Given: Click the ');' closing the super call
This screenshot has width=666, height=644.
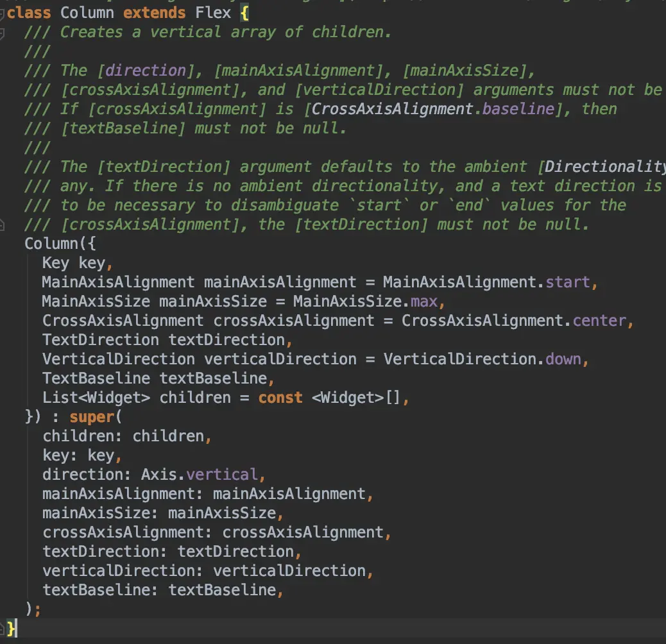Looking at the screenshot, I should tap(33, 609).
